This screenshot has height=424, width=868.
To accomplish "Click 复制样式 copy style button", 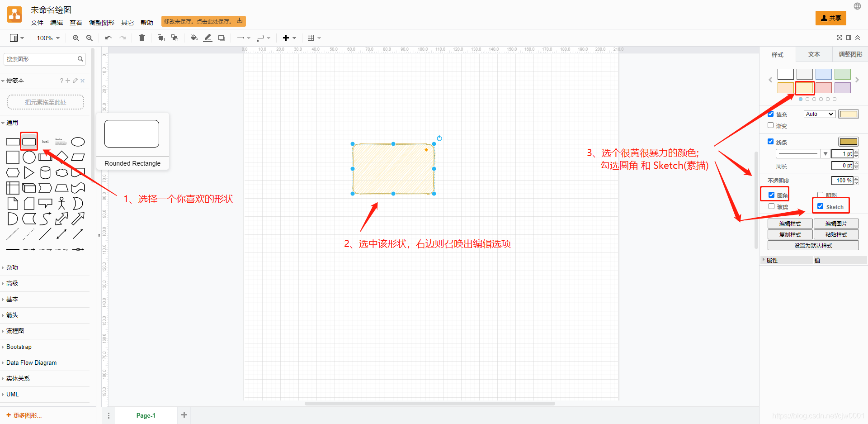I will (x=790, y=234).
